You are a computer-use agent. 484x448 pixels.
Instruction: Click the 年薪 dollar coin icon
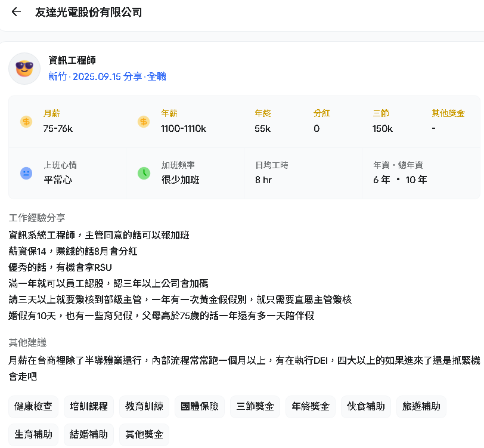144,122
